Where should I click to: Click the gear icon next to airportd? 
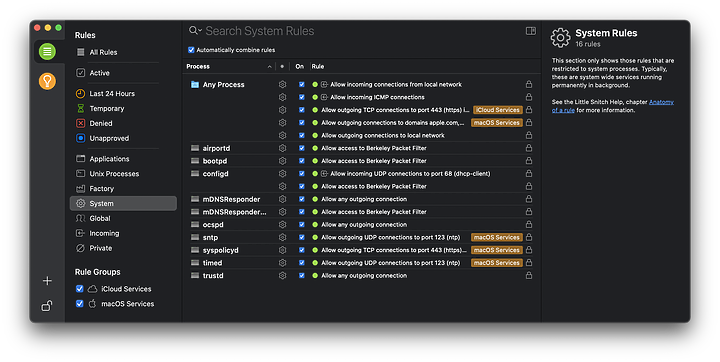click(x=282, y=148)
